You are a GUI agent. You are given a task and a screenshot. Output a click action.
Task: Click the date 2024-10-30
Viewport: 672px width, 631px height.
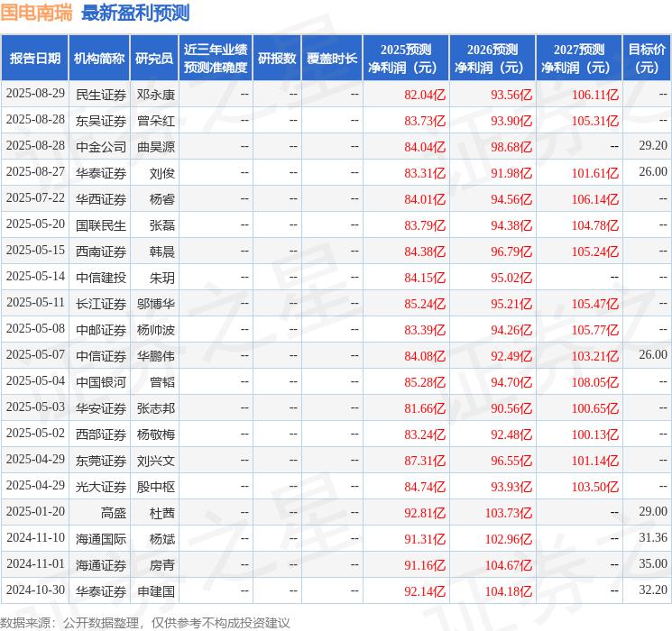35,590
